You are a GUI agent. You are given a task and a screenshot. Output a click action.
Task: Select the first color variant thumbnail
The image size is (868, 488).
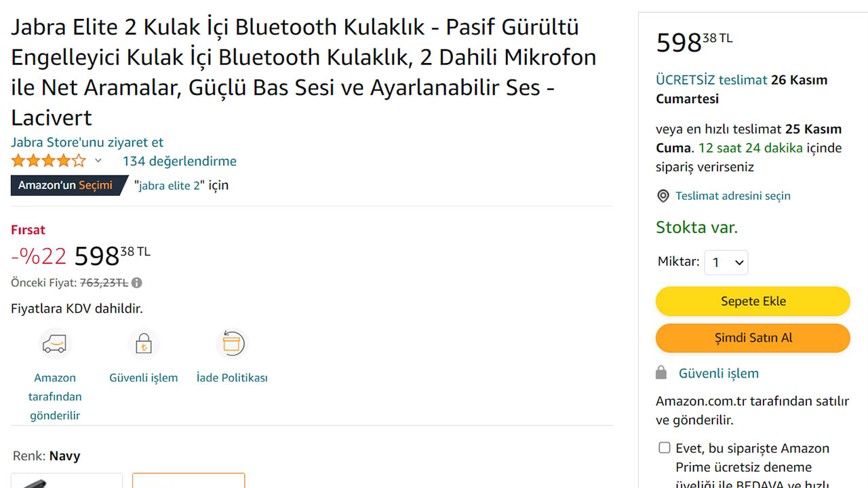66,480
